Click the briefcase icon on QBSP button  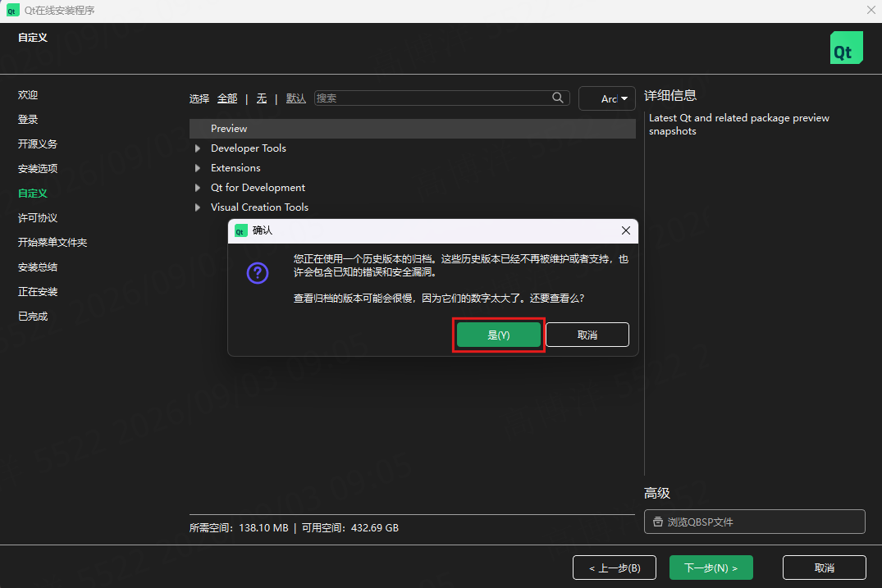pyautogui.click(x=657, y=522)
